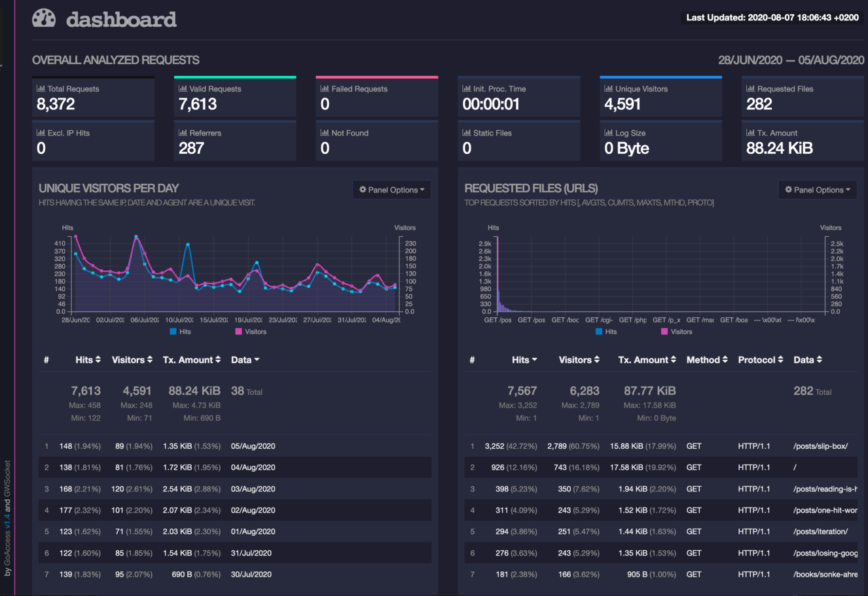Click the chart icon beside Valid Requests
Screen dimensions: 868x596
point(183,88)
